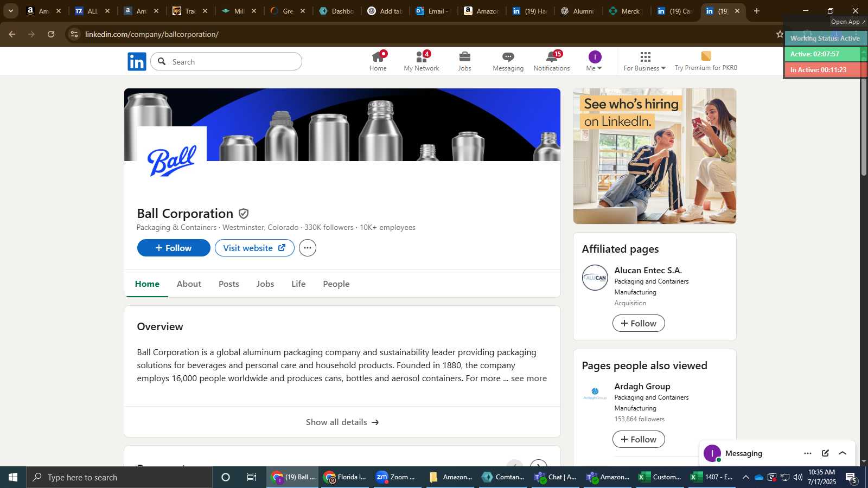Screen dimensions: 868x488
Task: Click the Ball company logo
Action: tap(172, 161)
